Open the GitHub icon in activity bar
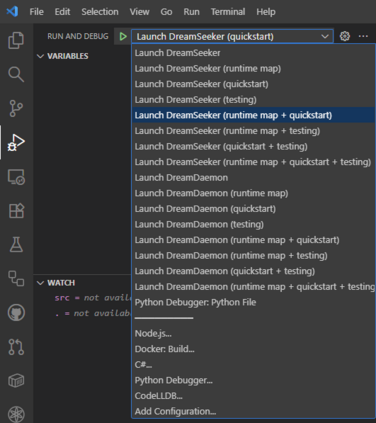The height and width of the screenshot is (423, 376). (16, 313)
